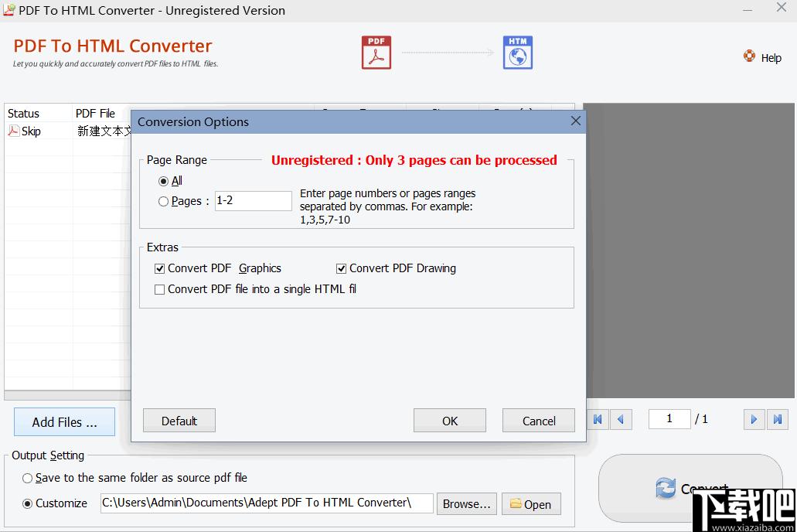Open the Help lifebuoy icon
The height and width of the screenshot is (532, 797).
coord(749,56)
